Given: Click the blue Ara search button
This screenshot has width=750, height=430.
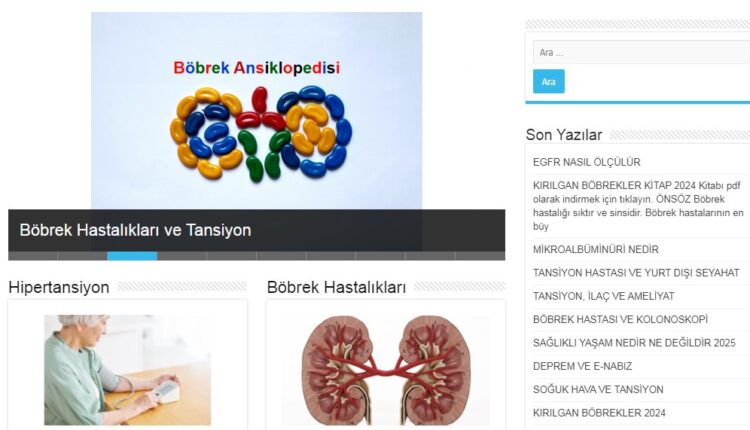Looking at the screenshot, I should 549,81.
